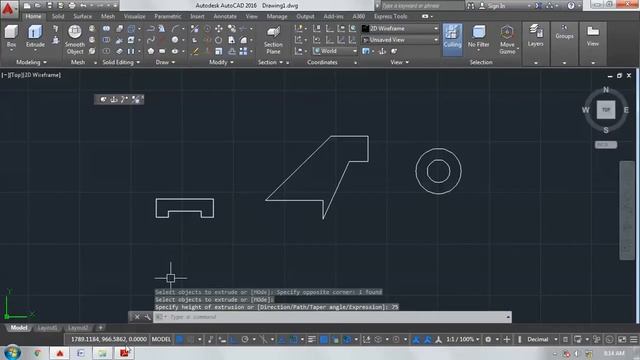Toggle clean screen icon in status bar

622,340
